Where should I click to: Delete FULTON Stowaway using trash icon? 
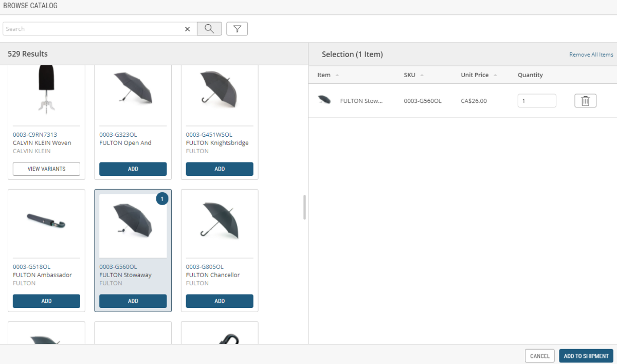(x=585, y=101)
